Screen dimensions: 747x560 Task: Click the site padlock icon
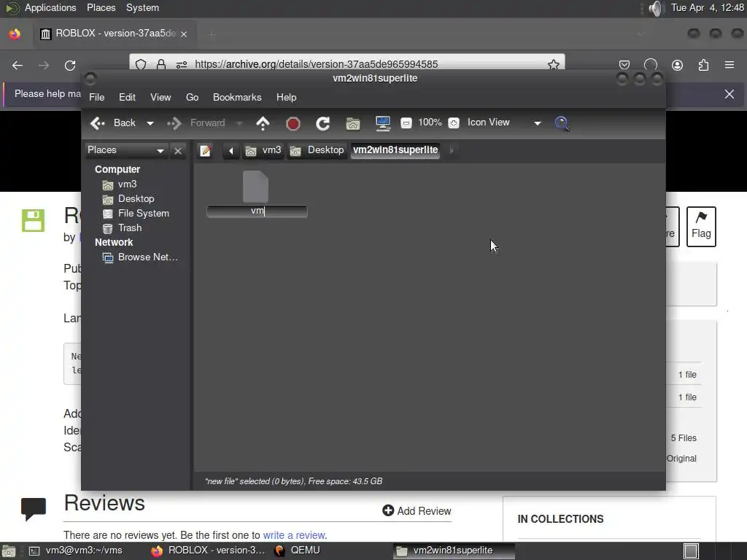(161, 64)
